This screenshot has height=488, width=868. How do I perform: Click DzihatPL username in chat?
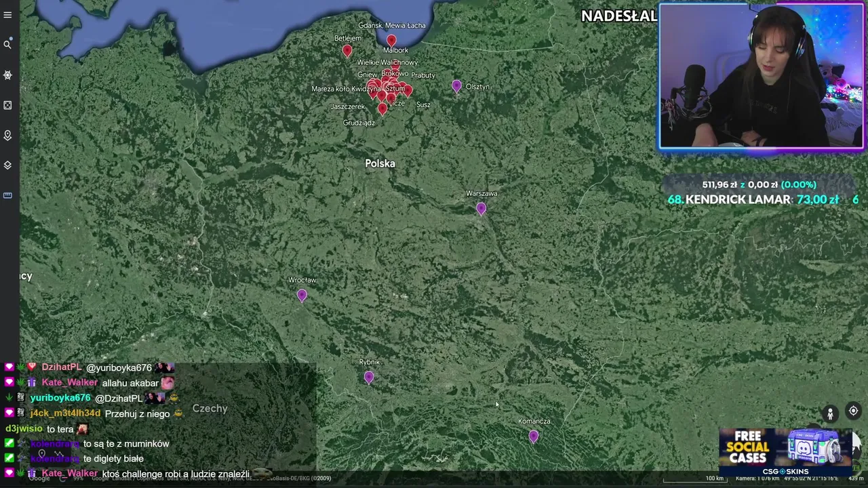[x=62, y=367]
